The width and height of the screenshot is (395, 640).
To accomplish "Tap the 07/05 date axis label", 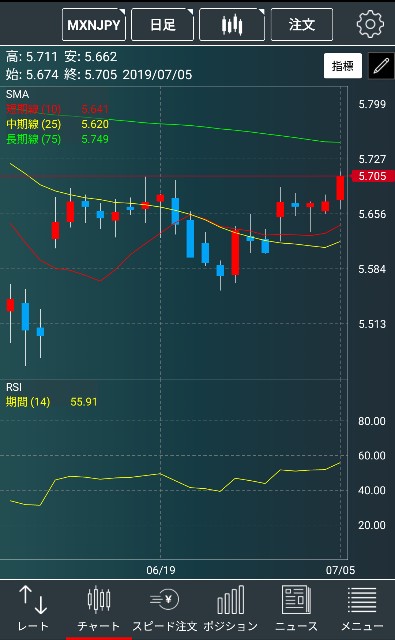I will pos(340,570).
